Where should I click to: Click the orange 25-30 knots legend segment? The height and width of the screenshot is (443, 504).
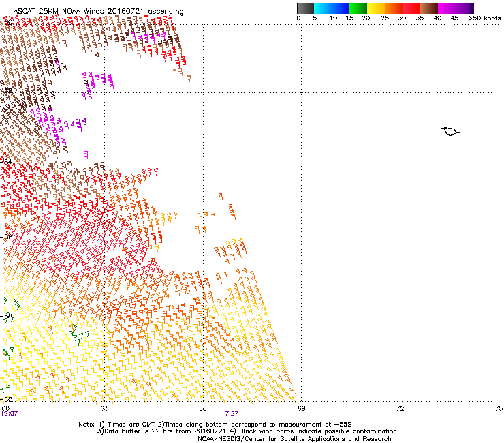(x=394, y=8)
